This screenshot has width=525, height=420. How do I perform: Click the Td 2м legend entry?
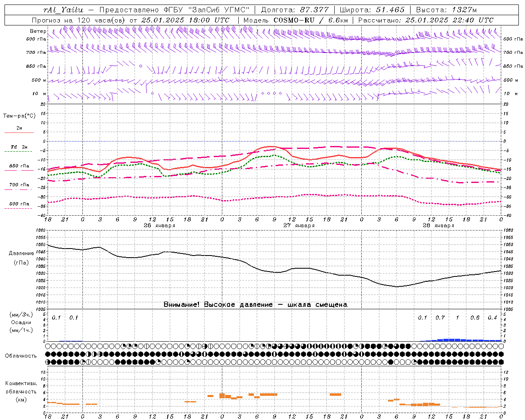pyautogui.click(x=19, y=147)
